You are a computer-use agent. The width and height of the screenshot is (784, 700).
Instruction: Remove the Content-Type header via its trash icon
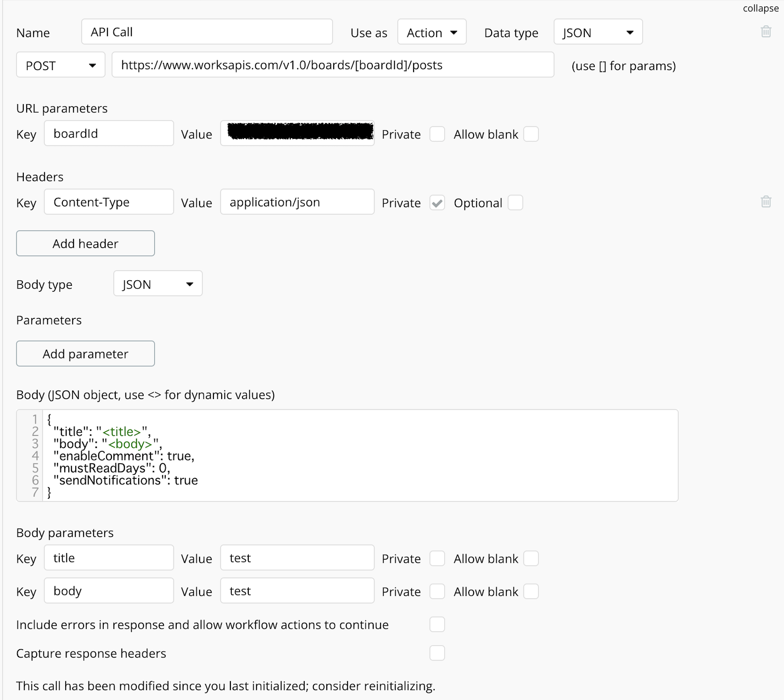pos(766,202)
